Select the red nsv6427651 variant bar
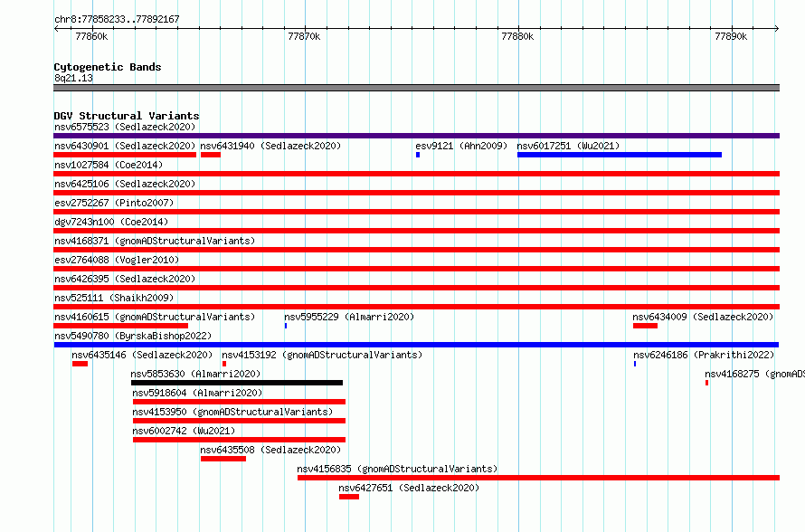This screenshot has height=532, width=805. [x=349, y=497]
